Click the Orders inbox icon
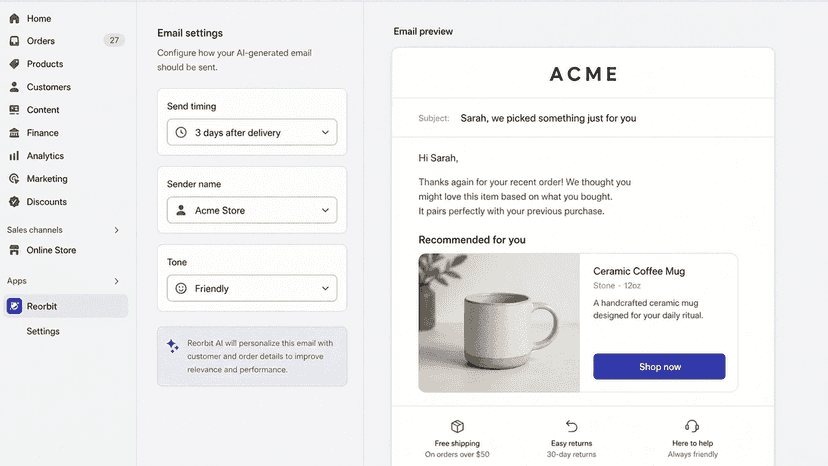The image size is (828, 466). (x=14, y=41)
